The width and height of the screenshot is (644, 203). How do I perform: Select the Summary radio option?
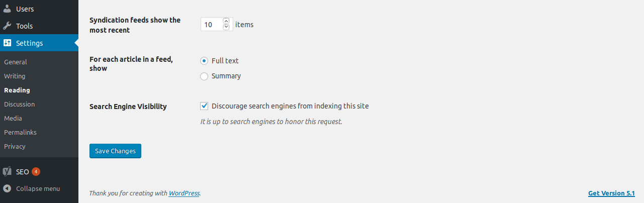click(x=204, y=76)
